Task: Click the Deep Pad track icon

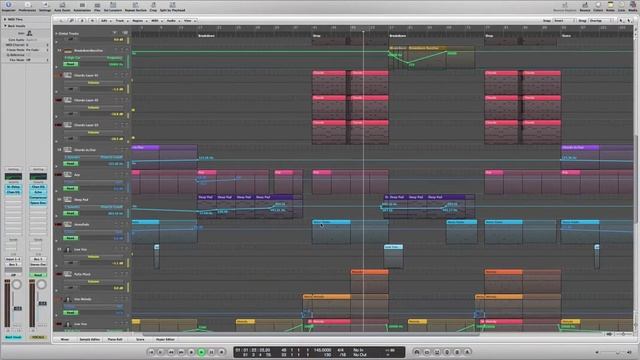Action: pyautogui.click(x=68, y=200)
